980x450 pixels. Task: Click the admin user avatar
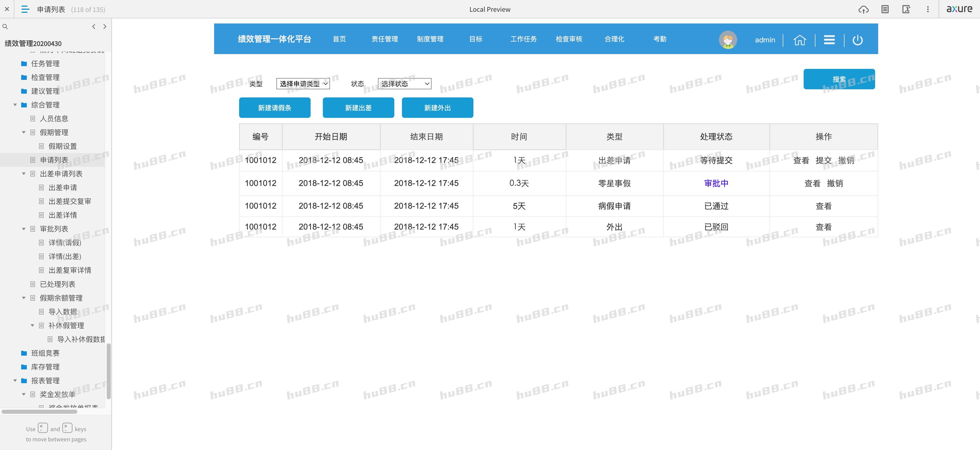[728, 40]
